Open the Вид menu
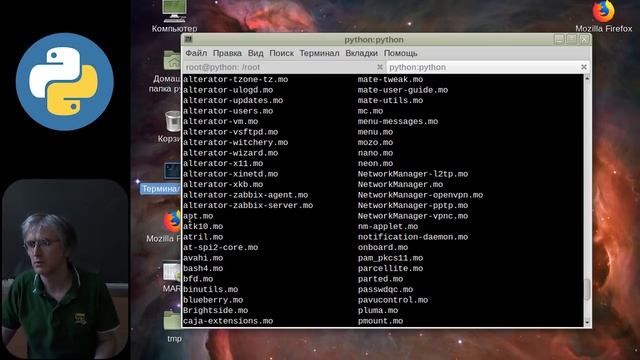The height and width of the screenshot is (360, 640). pyautogui.click(x=256, y=53)
